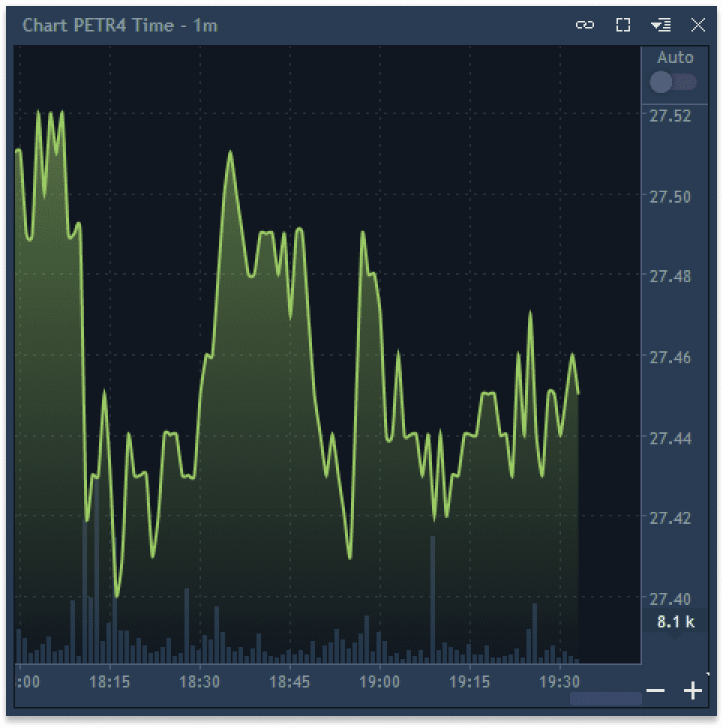Click the chart link (chain) icon
Viewport: 723px width, 728px height.
584,25
